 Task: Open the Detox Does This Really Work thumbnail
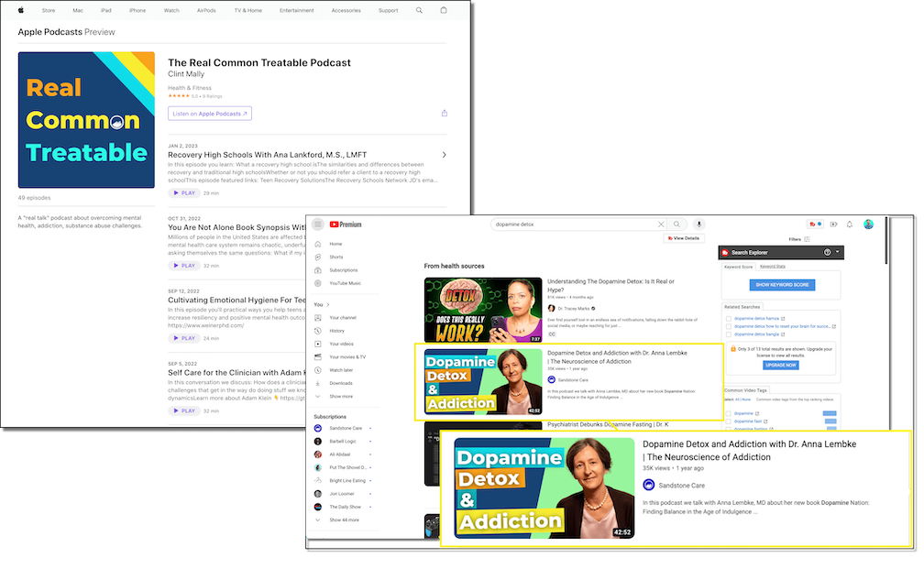pyautogui.click(x=482, y=311)
